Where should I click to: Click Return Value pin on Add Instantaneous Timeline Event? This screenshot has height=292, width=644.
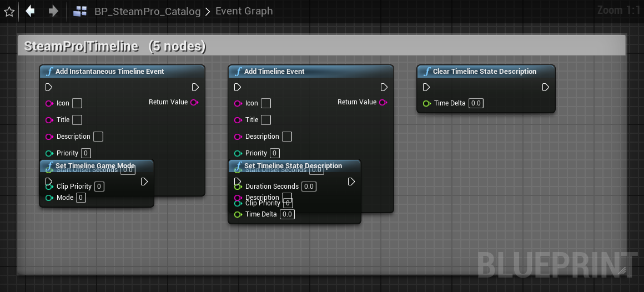pyautogui.click(x=195, y=102)
